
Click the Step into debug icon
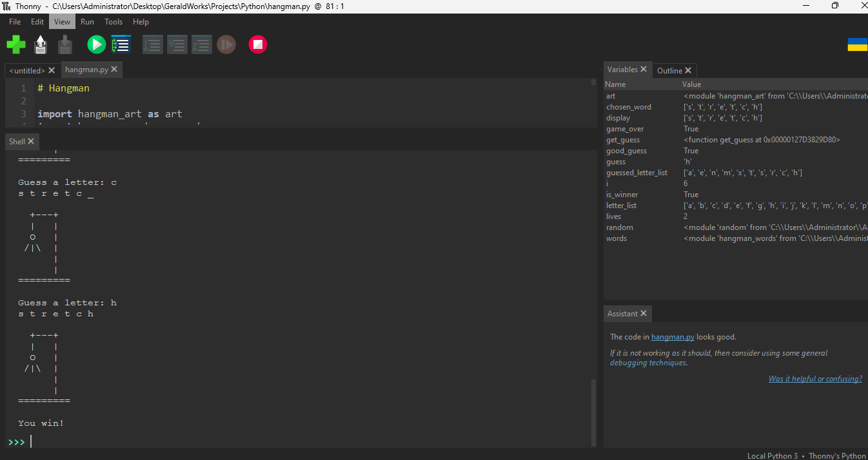point(177,44)
